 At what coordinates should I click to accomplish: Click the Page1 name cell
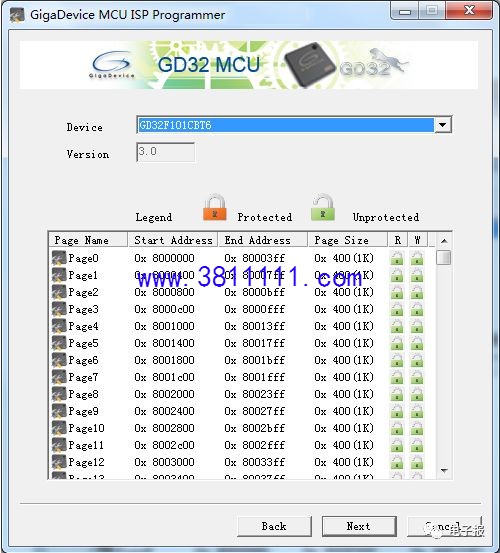(83, 275)
